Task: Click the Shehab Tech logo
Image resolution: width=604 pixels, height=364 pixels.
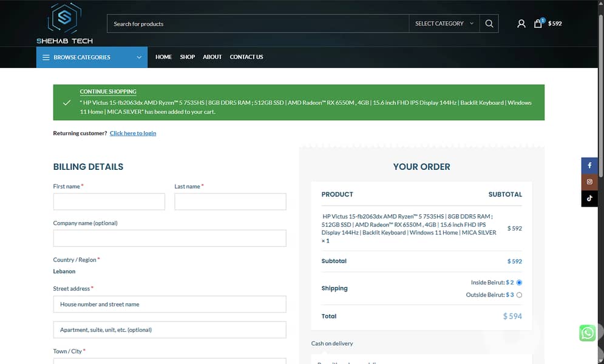Action: (x=64, y=24)
